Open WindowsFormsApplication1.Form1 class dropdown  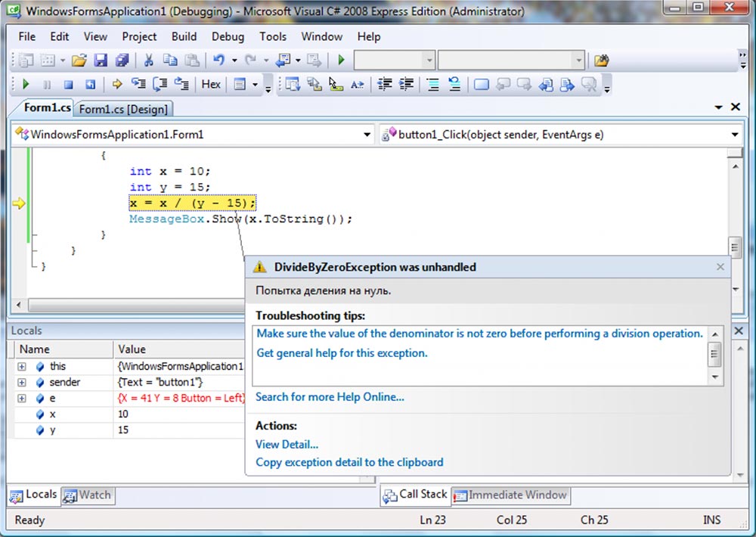(367, 135)
